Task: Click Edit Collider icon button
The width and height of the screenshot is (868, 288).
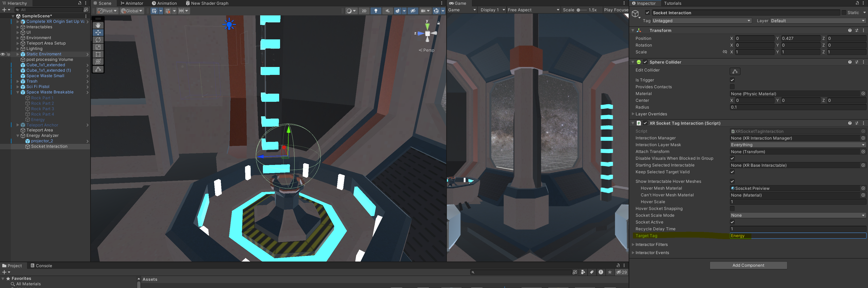Action: coord(735,71)
